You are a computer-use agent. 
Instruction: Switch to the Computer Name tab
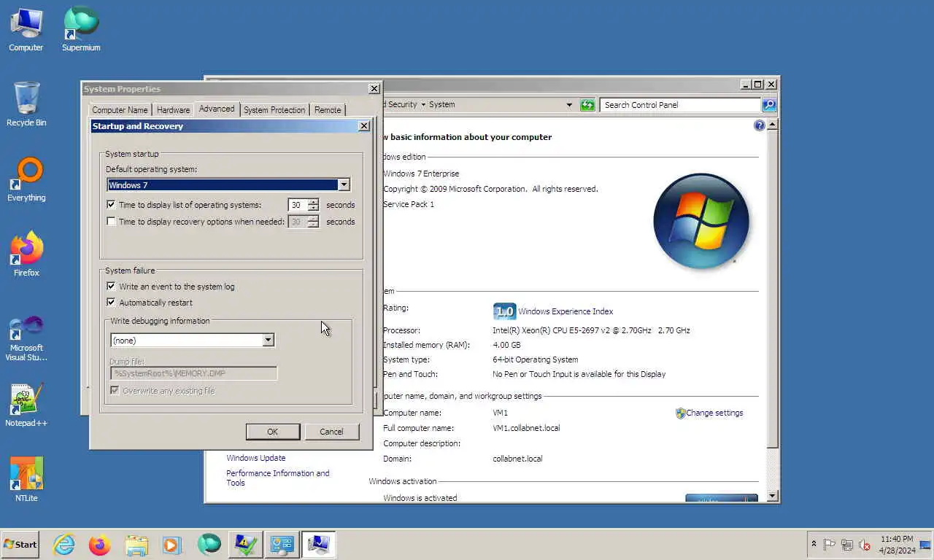120,110
